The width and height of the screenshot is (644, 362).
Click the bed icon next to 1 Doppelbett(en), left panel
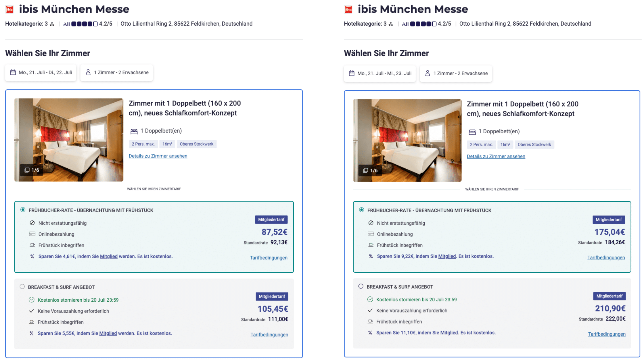coord(134,131)
